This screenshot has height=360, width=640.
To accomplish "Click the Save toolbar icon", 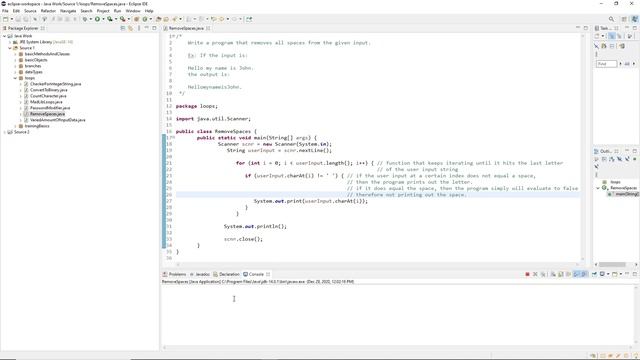I will click(18, 19).
